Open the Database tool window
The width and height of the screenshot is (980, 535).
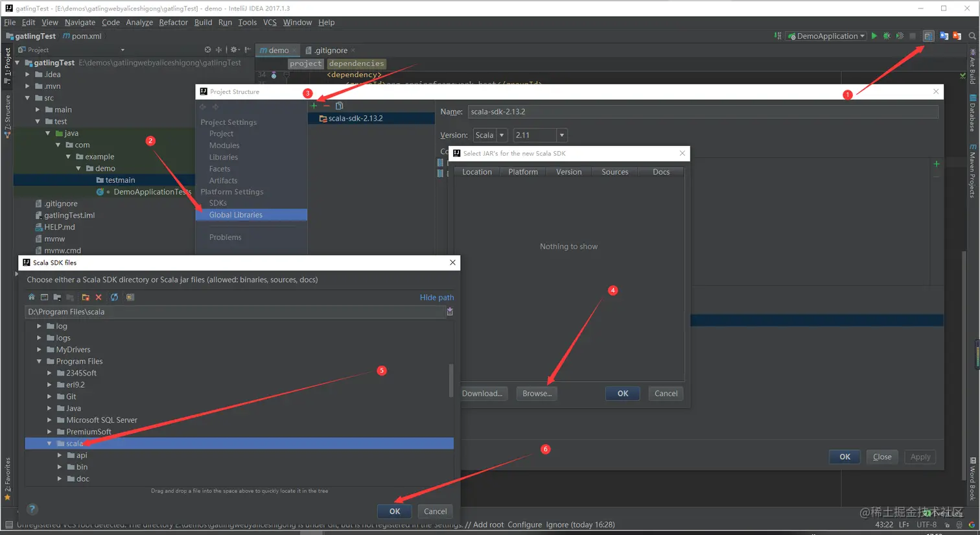tap(973, 113)
